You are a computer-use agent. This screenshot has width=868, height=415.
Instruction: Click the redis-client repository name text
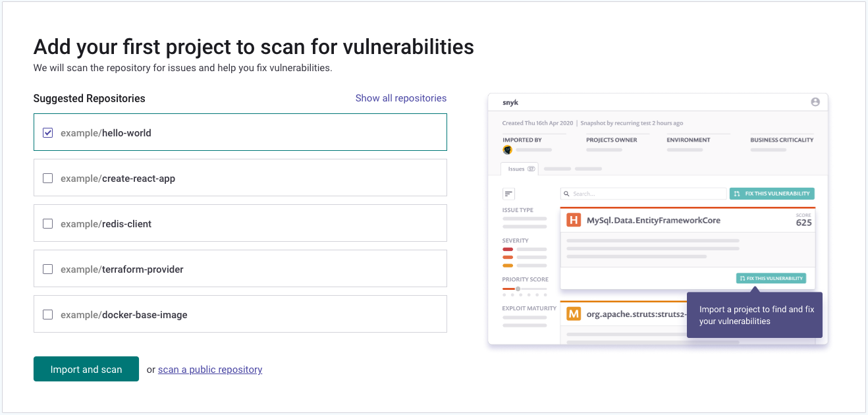pos(126,224)
